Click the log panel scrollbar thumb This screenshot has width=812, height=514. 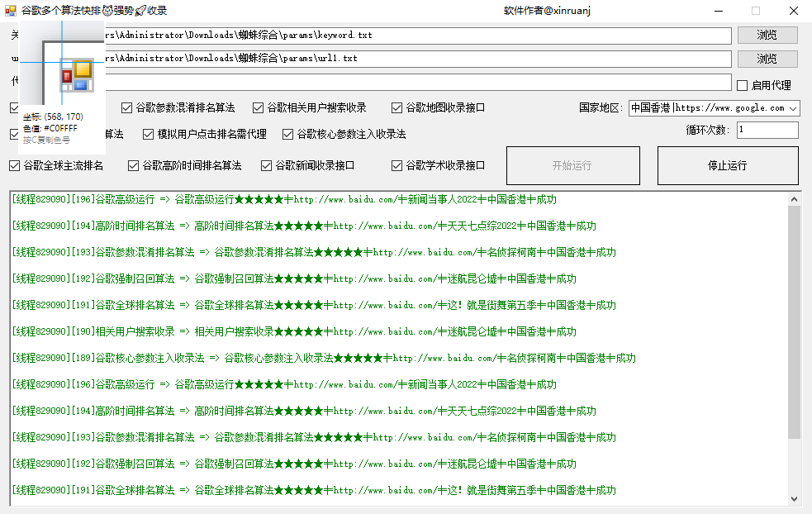coord(794,322)
